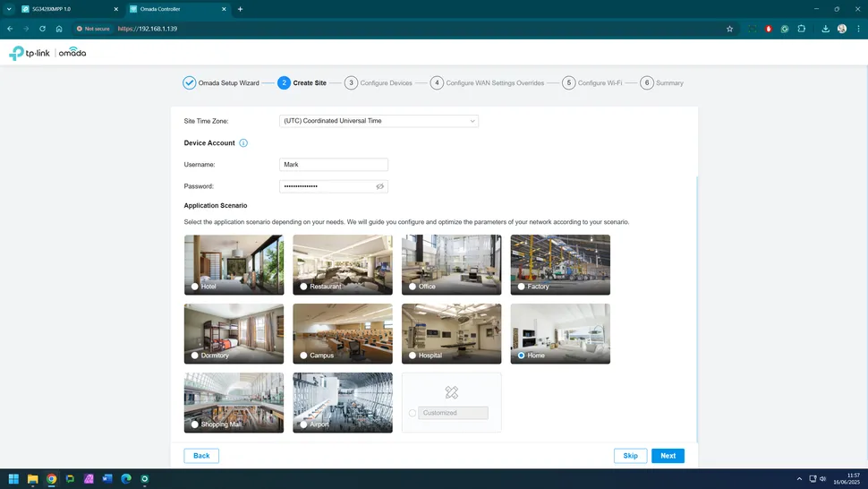This screenshot has width=868, height=489.
Task: Click the Device Account info icon
Action: [243, 143]
